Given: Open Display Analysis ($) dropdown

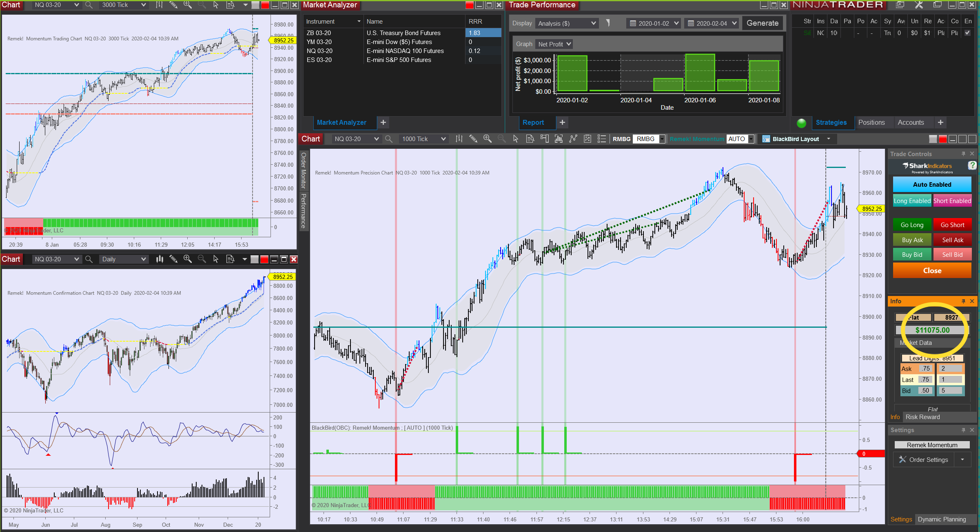Looking at the screenshot, I should click(567, 23).
